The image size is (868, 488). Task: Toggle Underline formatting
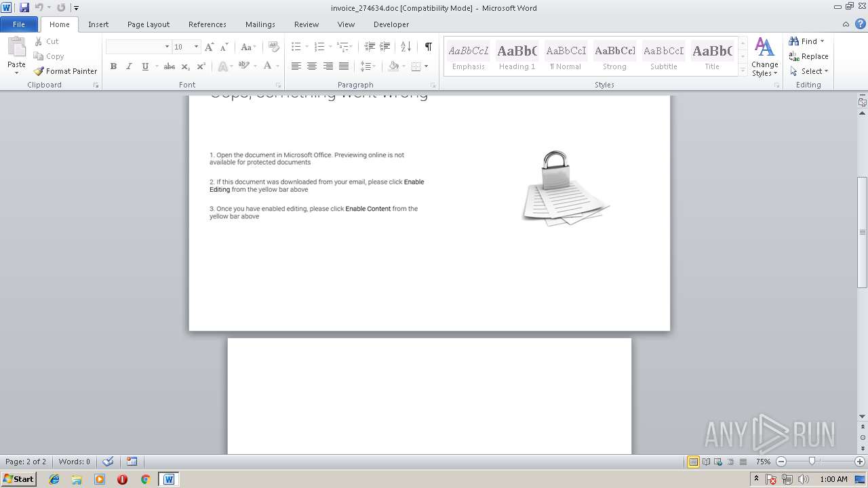[x=144, y=66]
